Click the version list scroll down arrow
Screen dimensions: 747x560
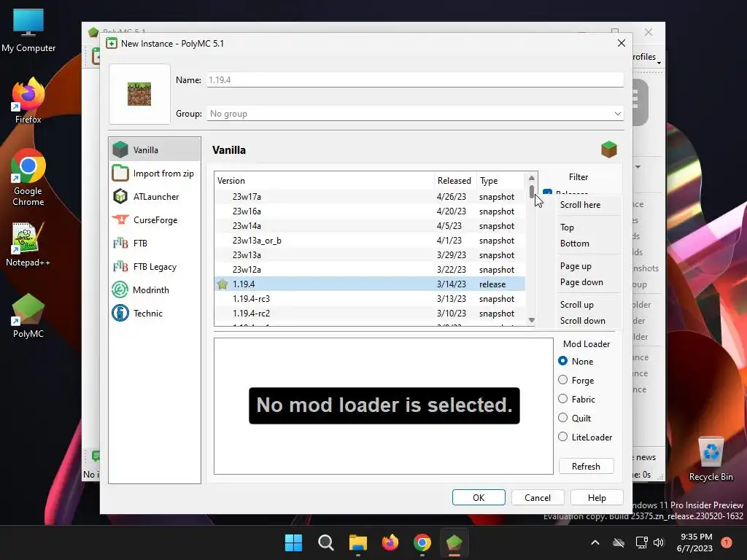(x=532, y=320)
